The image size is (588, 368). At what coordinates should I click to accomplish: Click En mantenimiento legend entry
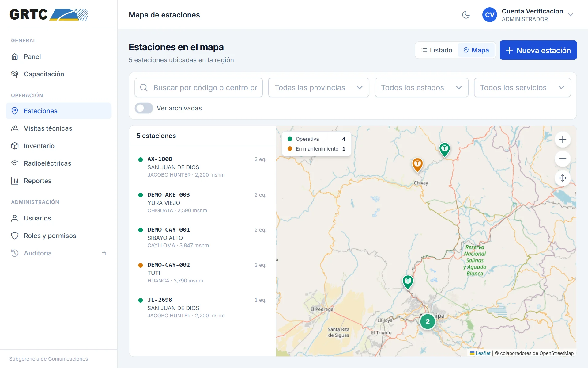317,149
